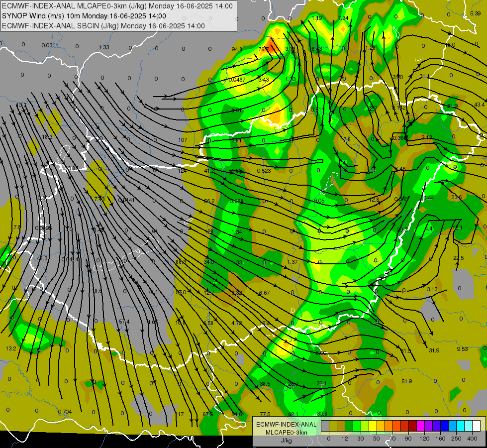Click the map value '43.4'
This screenshot has width=487, height=448.
479,105
